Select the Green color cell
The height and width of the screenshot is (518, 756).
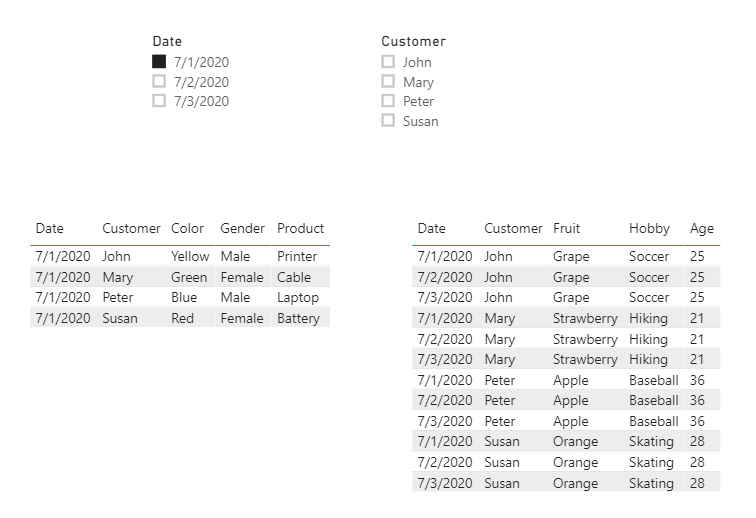[x=189, y=277]
